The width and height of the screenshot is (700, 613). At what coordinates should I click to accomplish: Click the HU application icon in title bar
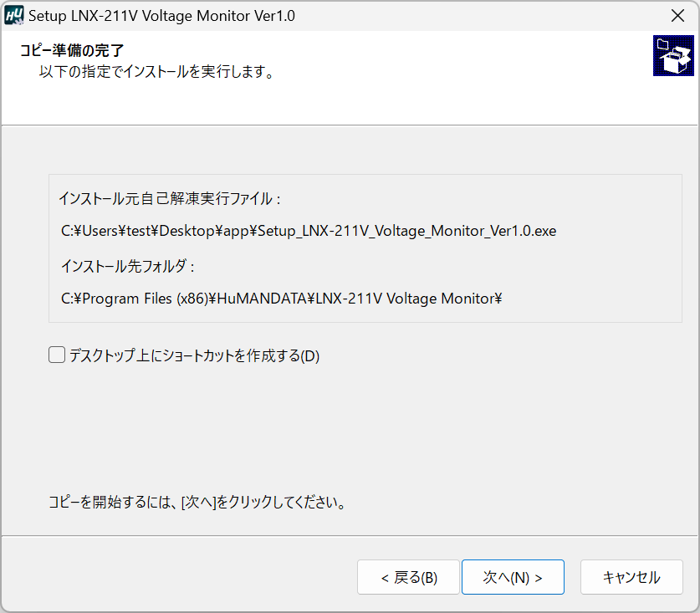14,16
